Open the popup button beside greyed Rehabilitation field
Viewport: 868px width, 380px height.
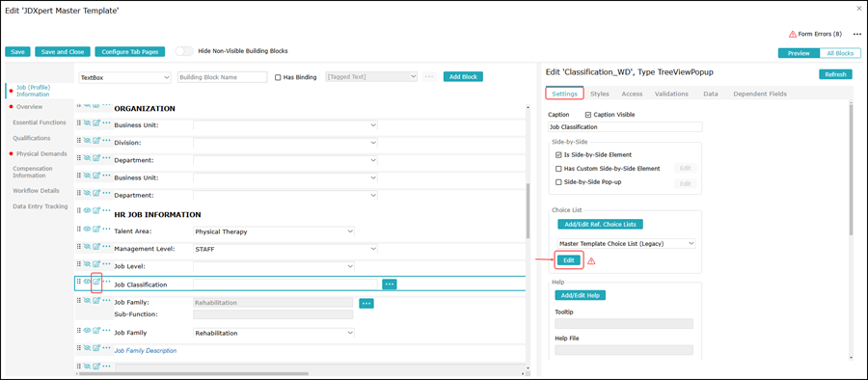click(366, 303)
